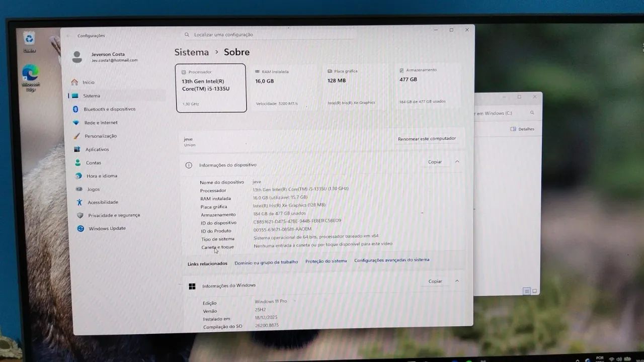This screenshot has height=362, width=644.
Task: Click the Nome do dispositivo label
Action: click(x=222, y=183)
